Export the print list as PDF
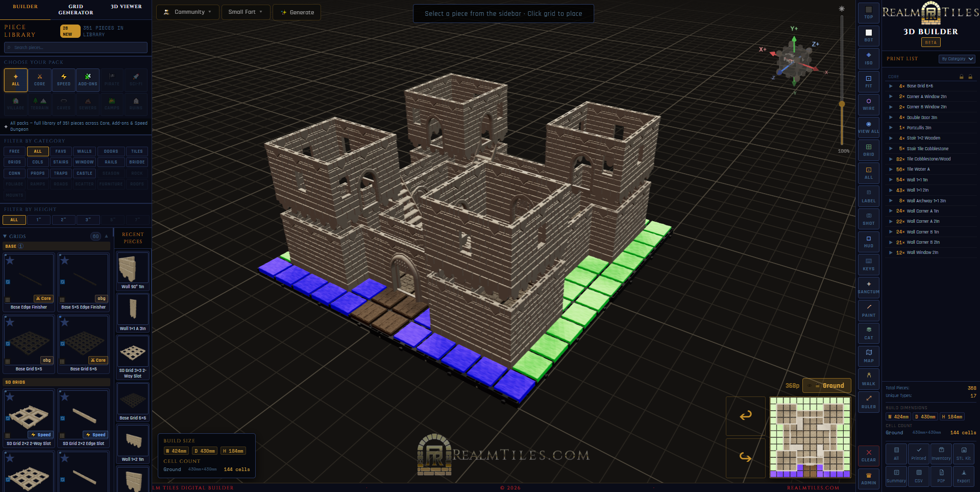980x492 pixels. click(x=941, y=476)
